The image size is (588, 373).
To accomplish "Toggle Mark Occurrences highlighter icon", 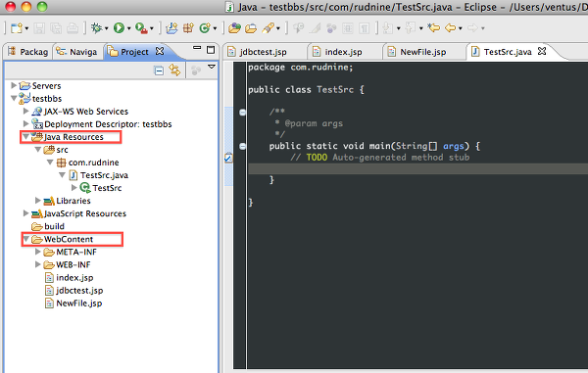I will pyautogui.click(x=315, y=28).
